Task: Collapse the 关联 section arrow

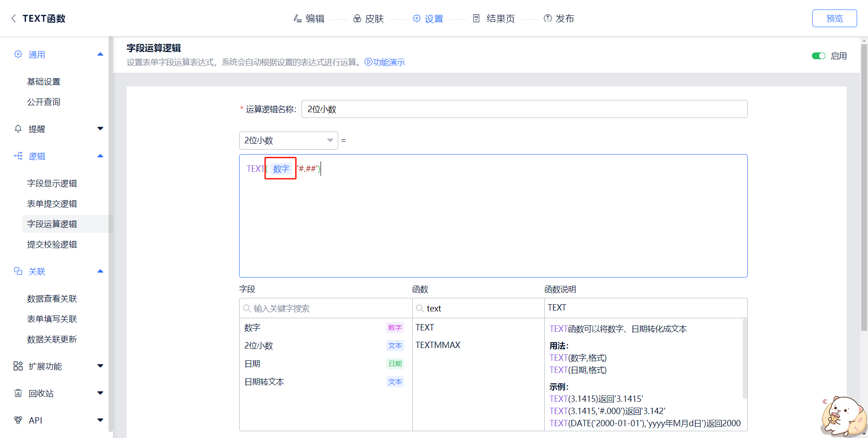Action: point(100,271)
